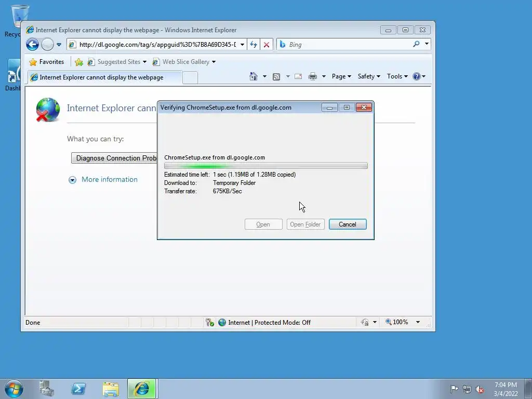Close the Verifying ChromeSetup.exe dialog
This screenshot has height=399, width=532.
click(x=364, y=108)
